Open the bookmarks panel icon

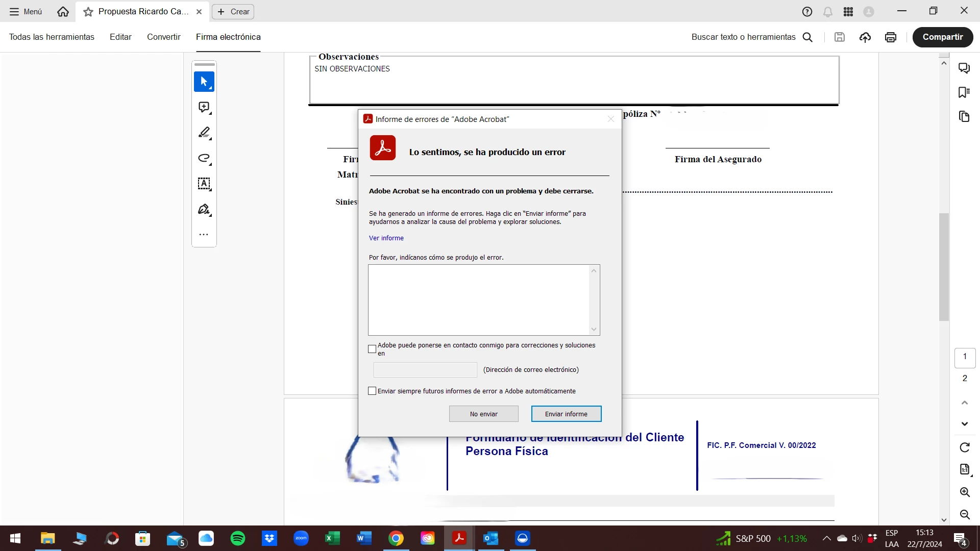(x=964, y=92)
